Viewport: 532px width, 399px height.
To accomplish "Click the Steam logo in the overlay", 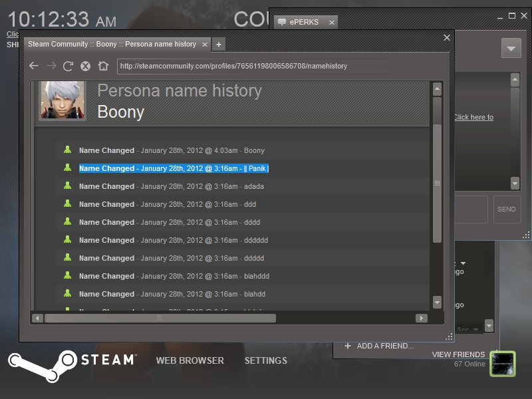I will pyautogui.click(x=72, y=366).
